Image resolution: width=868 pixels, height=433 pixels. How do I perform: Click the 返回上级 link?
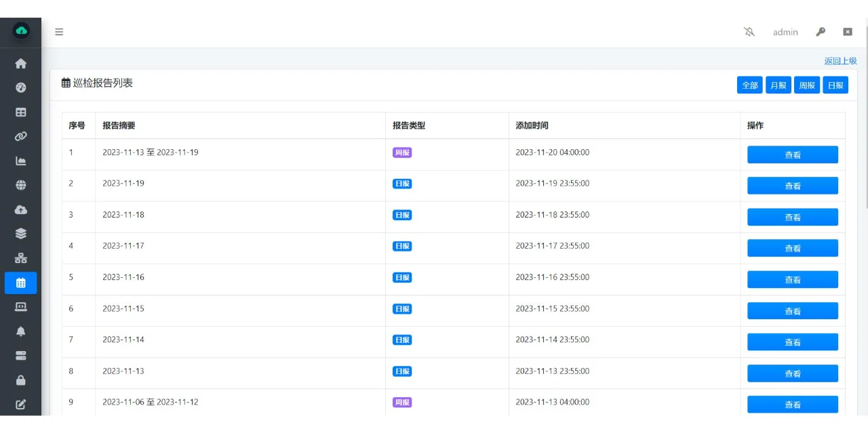(x=841, y=61)
